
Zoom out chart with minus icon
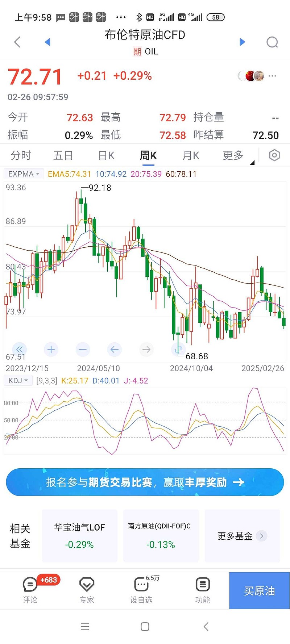tap(83, 350)
